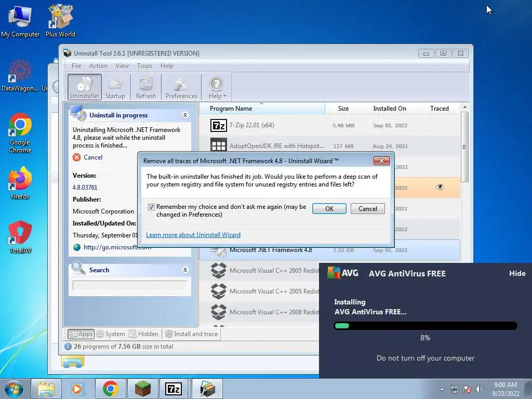Click the Refresh toolbar icon
This screenshot has width=532, height=399.
[146, 87]
